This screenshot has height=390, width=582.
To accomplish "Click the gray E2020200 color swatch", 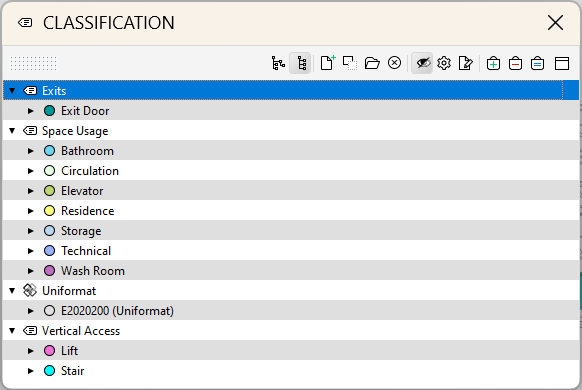I will 49,311.
